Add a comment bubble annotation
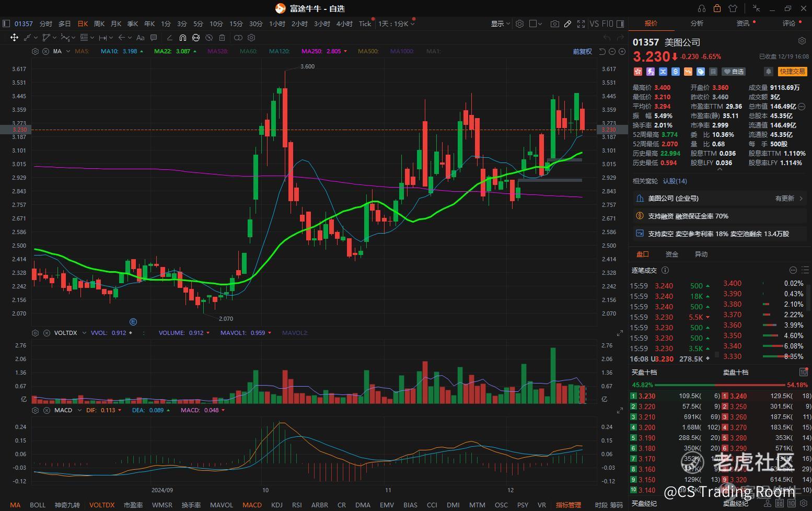Viewport: 812px width, 511px height. (x=154, y=38)
